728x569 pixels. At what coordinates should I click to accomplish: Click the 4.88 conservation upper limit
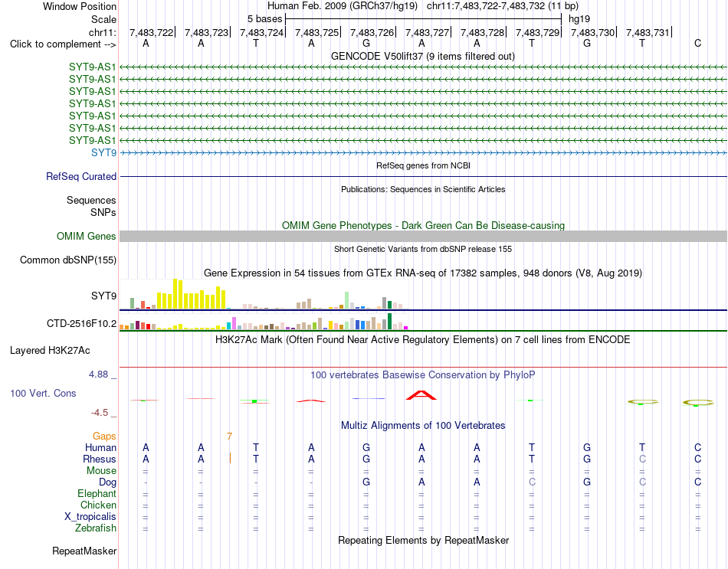99,374
